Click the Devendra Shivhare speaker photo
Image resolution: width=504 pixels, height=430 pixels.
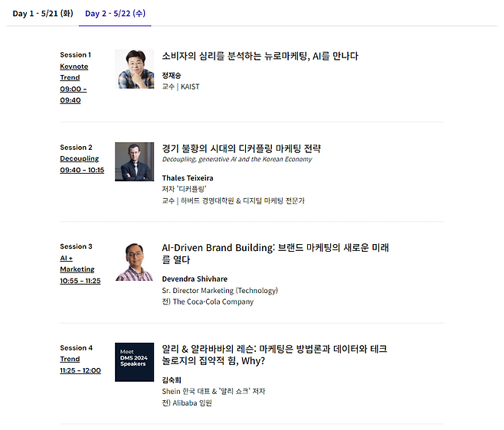coord(135,261)
